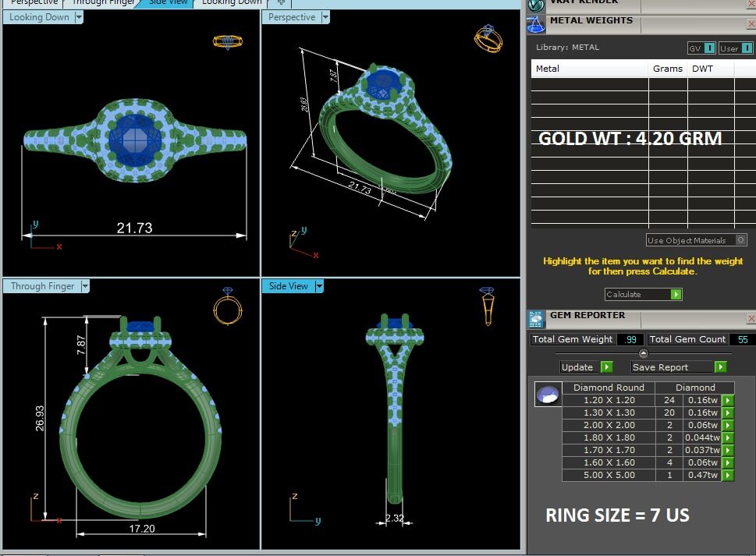This screenshot has height=556, width=756.
Task: Click ring preview icon in Through Finger viewport
Action: pyautogui.click(x=224, y=306)
